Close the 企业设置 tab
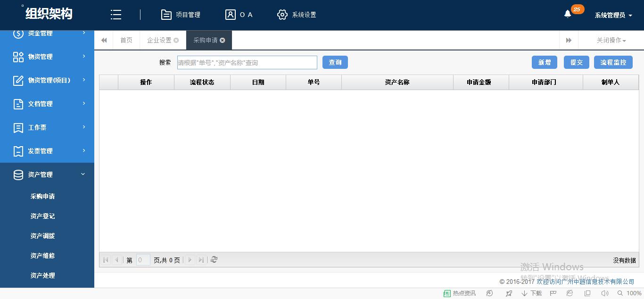Image resolution: width=644 pixels, height=299 pixels. (x=176, y=41)
